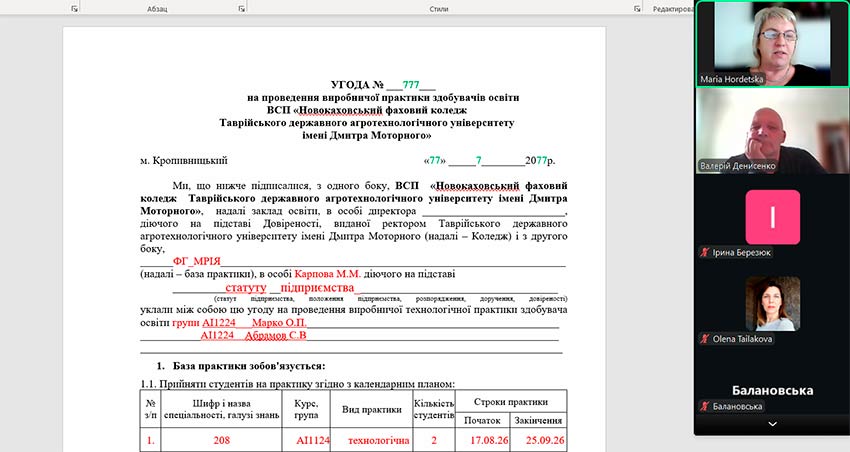Select Olena Tailakova's profile photo
The image size is (850, 452).
pos(772,304)
